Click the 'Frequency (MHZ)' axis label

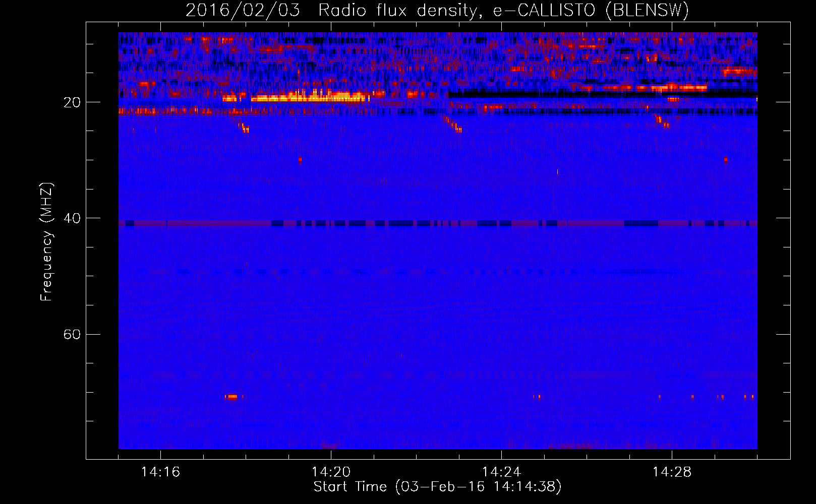[x=46, y=242]
